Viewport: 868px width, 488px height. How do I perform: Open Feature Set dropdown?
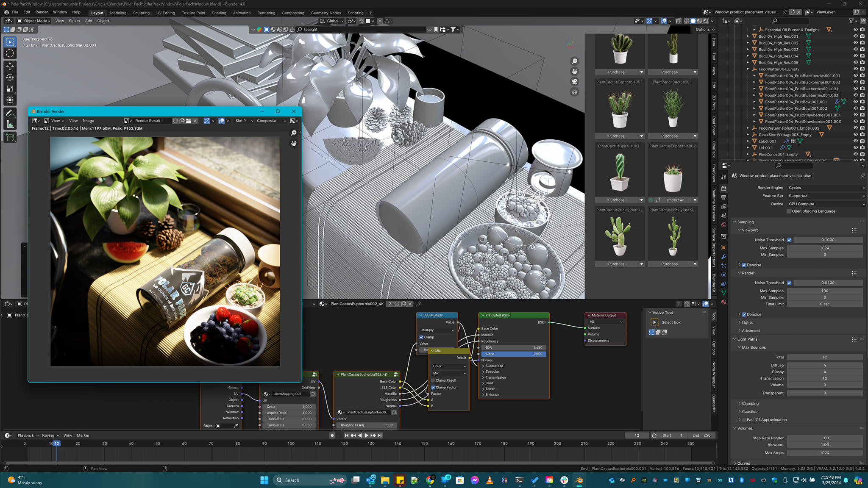(826, 196)
